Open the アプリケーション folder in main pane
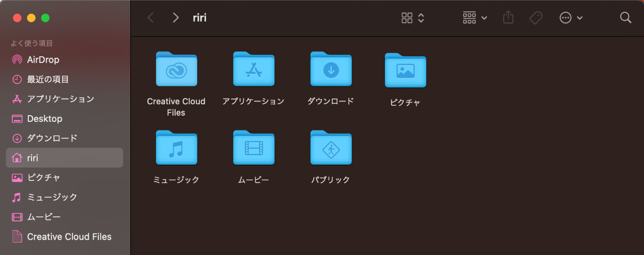Image resolution: width=644 pixels, height=255 pixels. [x=253, y=69]
